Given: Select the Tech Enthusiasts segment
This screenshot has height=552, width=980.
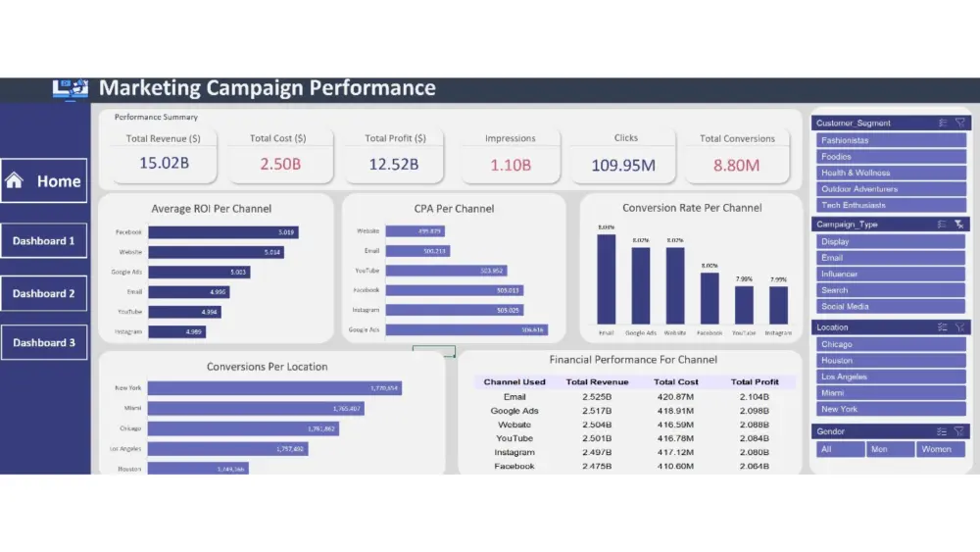Looking at the screenshot, I should (x=891, y=205).
